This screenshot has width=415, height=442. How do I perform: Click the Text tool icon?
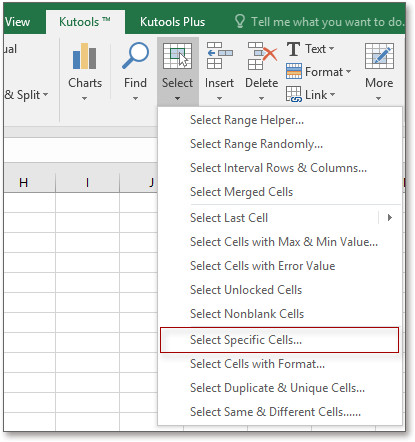(x=294, y=49)
